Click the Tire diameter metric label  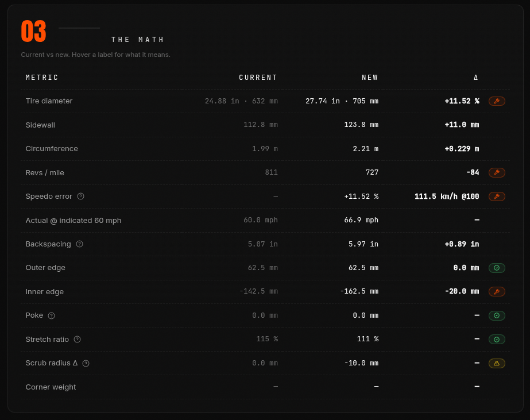tap(49, 101)
